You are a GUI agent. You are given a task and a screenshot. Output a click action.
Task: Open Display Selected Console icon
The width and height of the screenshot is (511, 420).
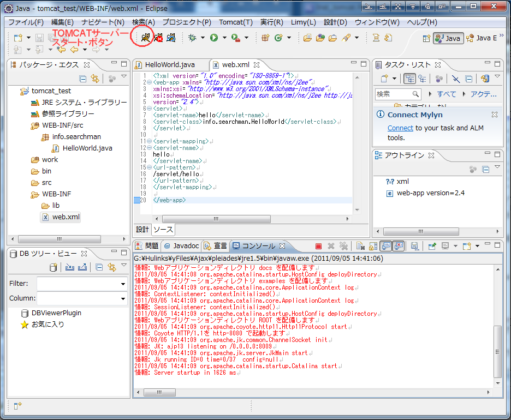coord(445,246)
